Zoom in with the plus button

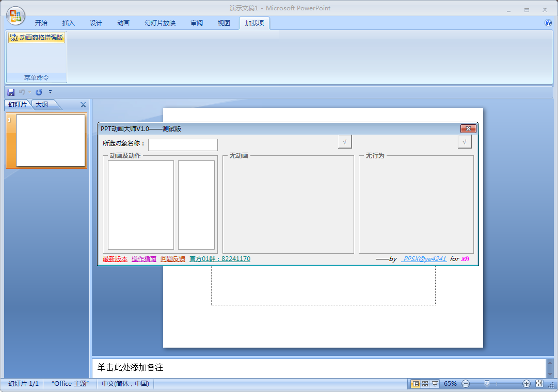click(x=527, y=384)
